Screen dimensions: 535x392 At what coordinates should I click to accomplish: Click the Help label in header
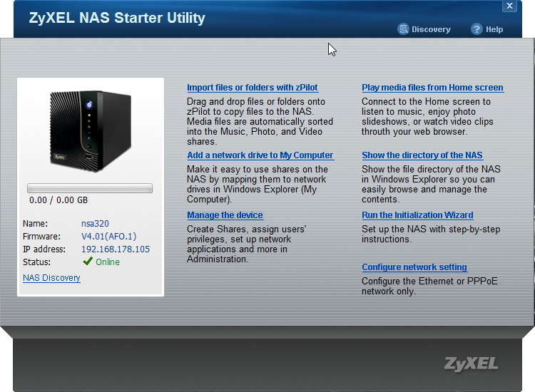click(x=494, y=29)
